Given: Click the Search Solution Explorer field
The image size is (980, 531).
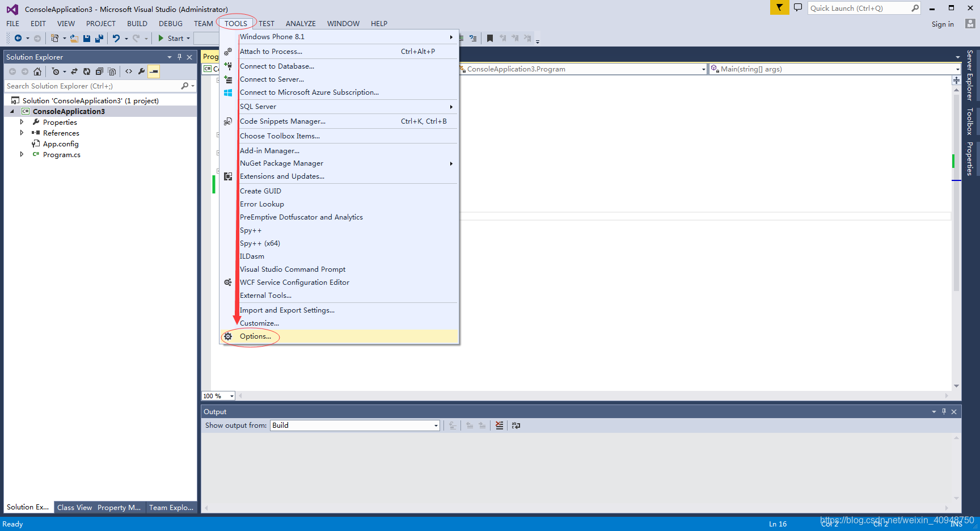Looking at the screenshot, I should (94, 86).
